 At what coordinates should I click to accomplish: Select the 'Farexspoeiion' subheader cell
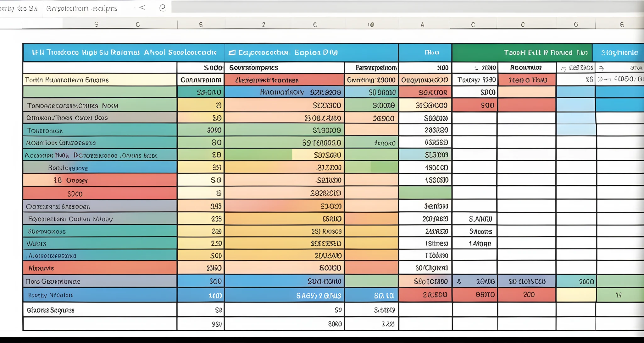[x=372, y=68]
